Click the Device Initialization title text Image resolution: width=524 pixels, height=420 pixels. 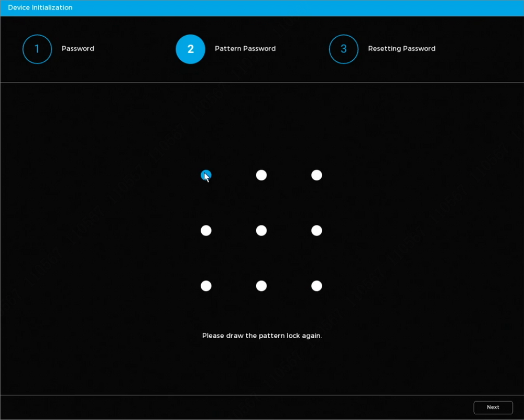click(x=40, y=8)
